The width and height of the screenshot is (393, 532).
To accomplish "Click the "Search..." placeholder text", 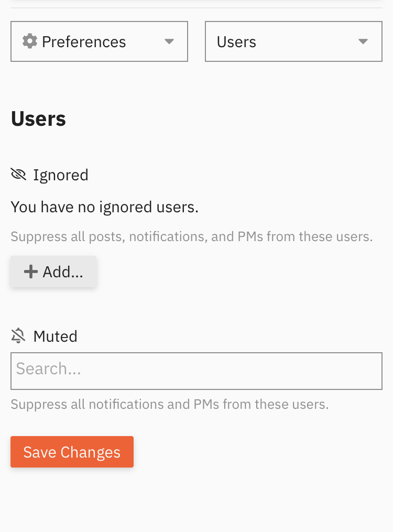I will click(x=49, y=369).
